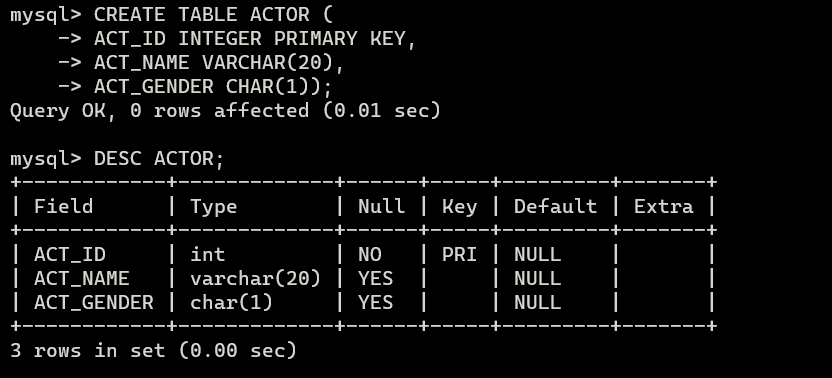Screen dimensions: 832x378
Task: Select the Default column header
Action: coord(556,207)
